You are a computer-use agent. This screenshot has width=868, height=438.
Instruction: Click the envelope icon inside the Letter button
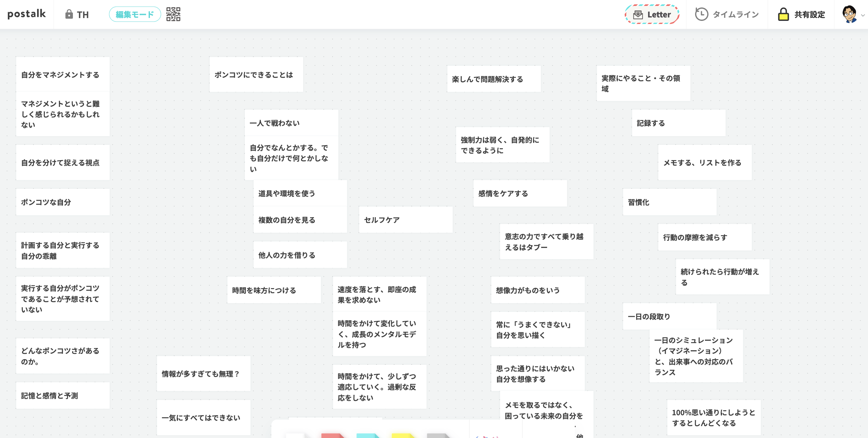pyautogui.click(x=638, y=15)
